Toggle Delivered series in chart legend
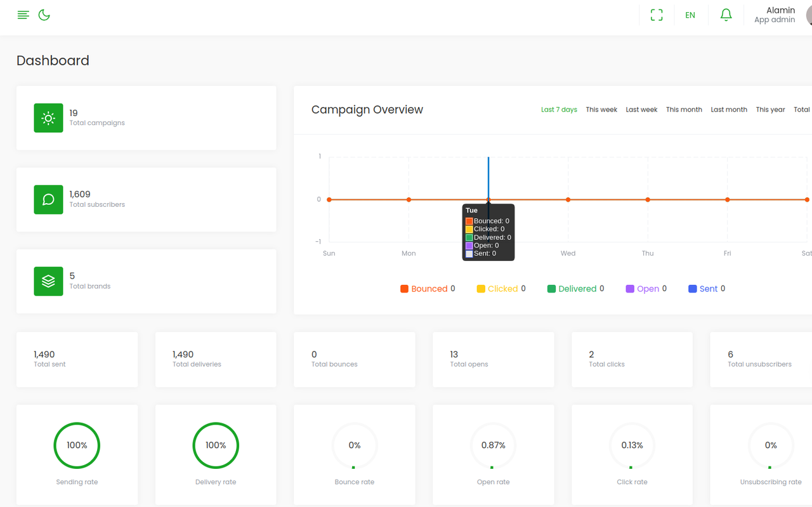Image resolution: width=812 pixels, height=507 pixels. tap(575, 289)
